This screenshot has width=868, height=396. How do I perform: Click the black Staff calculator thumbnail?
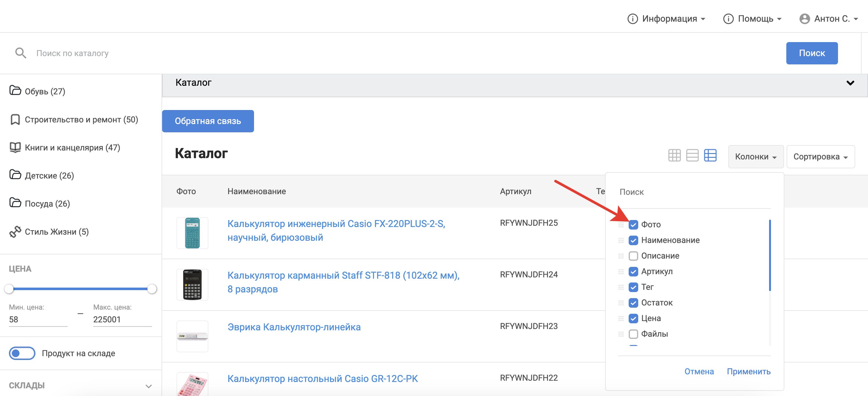(192, 284)
